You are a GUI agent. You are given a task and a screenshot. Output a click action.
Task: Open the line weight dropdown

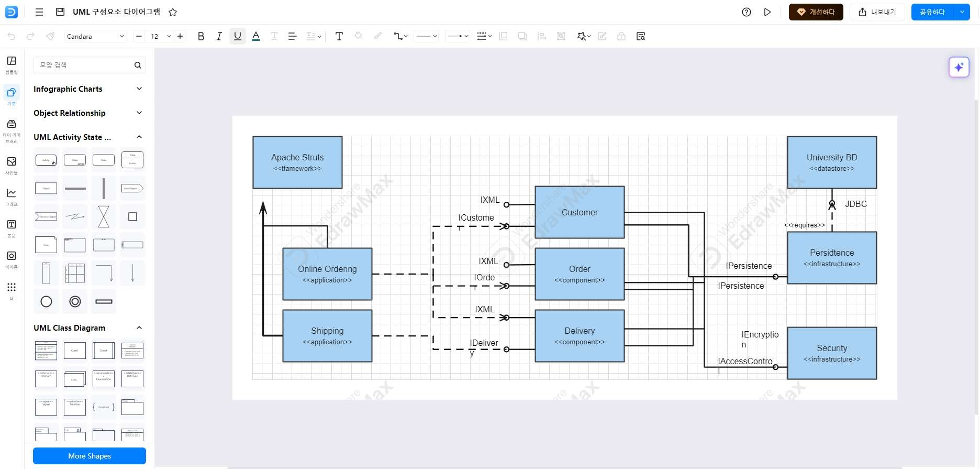(484, 36)
